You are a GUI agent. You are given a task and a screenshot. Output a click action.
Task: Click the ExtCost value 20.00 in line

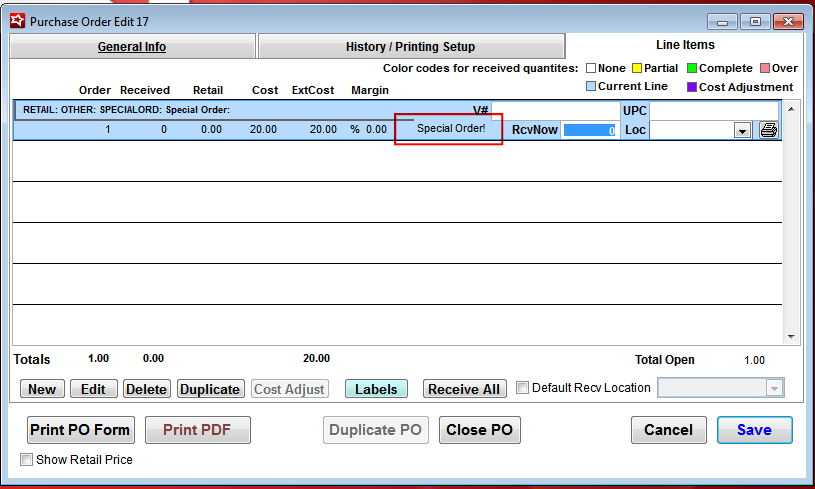click(323, 129)
